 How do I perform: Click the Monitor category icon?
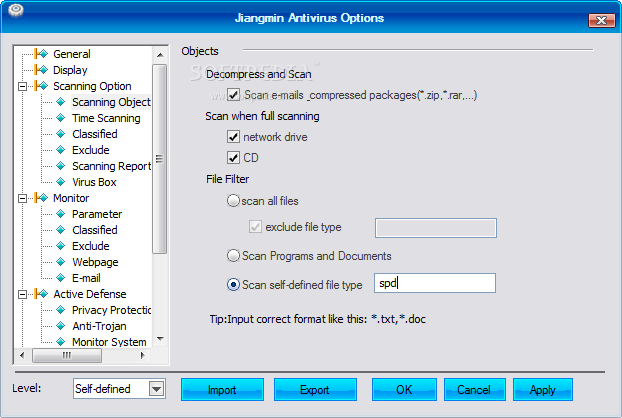[41, 197]
